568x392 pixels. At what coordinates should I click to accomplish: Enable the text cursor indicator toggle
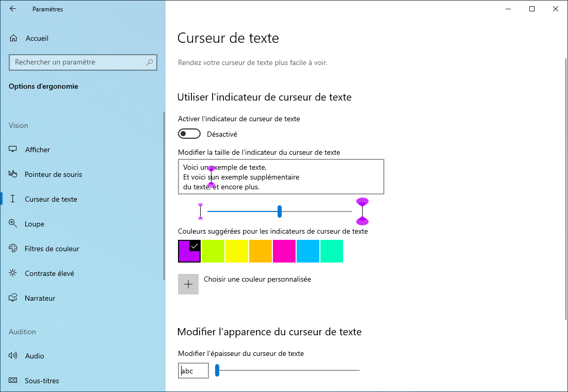tap(189, 134)
